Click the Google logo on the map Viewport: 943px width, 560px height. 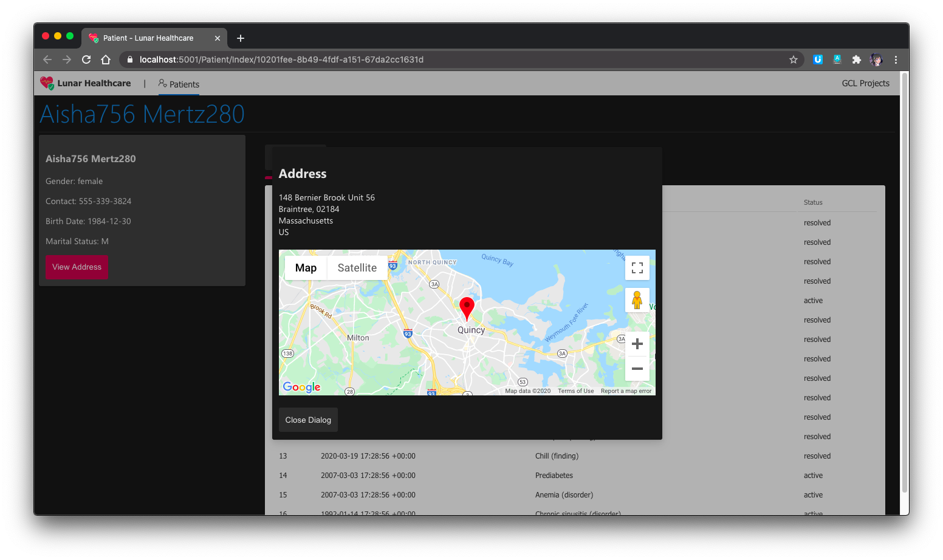pyautogui.click(x=301, y=387)
